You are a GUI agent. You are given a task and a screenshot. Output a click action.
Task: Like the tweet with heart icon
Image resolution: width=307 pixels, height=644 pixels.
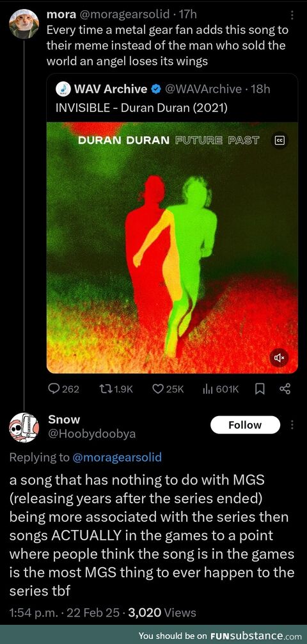point(158,389)
